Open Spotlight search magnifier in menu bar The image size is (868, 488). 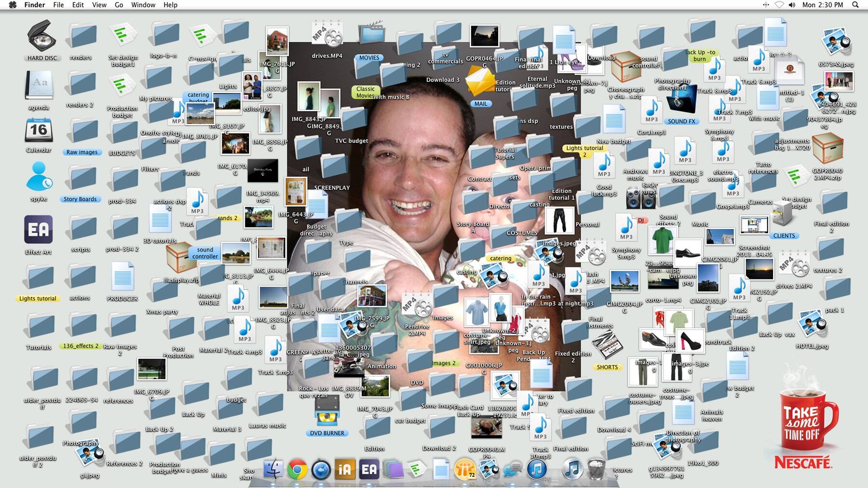(855, 5)
